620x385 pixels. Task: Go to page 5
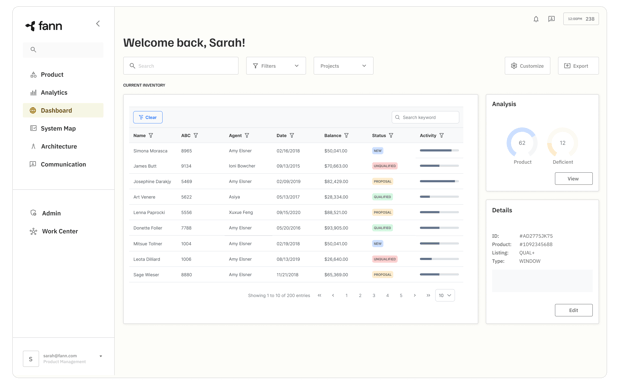(401, 296)
